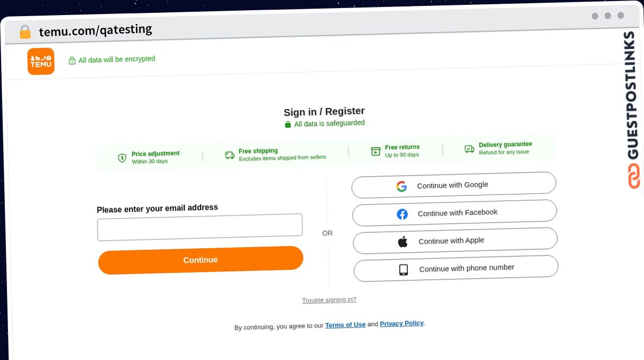644x360 pixels.
Task: Click the Google logo icon
Action: tap(401, 186)
